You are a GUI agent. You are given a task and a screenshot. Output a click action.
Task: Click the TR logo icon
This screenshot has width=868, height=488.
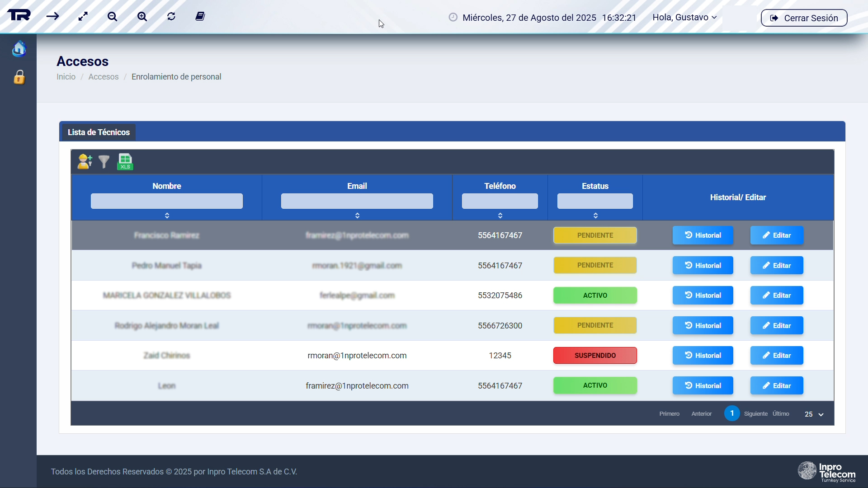19,16
